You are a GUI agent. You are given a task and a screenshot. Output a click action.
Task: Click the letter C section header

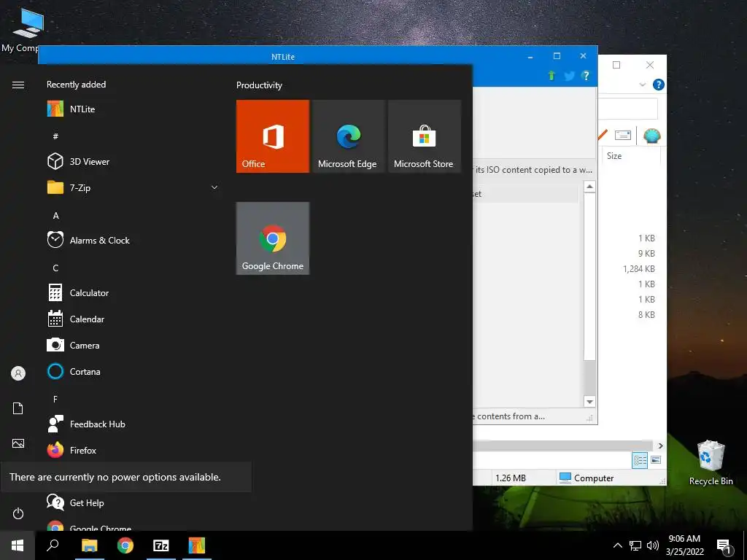click(x=55, y=268)
